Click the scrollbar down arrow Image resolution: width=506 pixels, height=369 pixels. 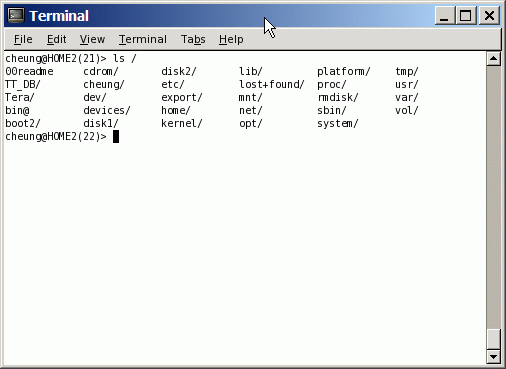[493, 357]
